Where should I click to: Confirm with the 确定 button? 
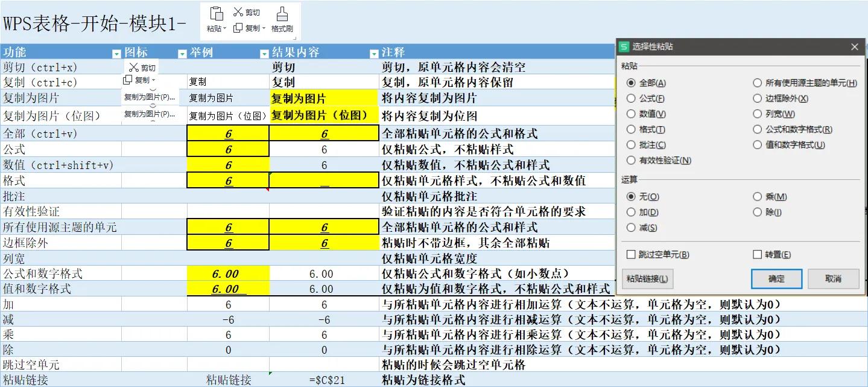point(776,279)
